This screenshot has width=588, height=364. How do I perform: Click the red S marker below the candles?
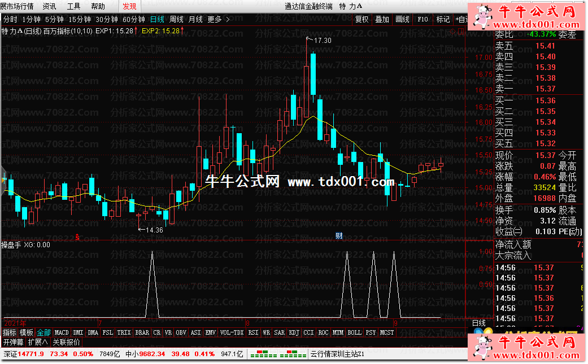pyautogui.click(x=77, y=237)
